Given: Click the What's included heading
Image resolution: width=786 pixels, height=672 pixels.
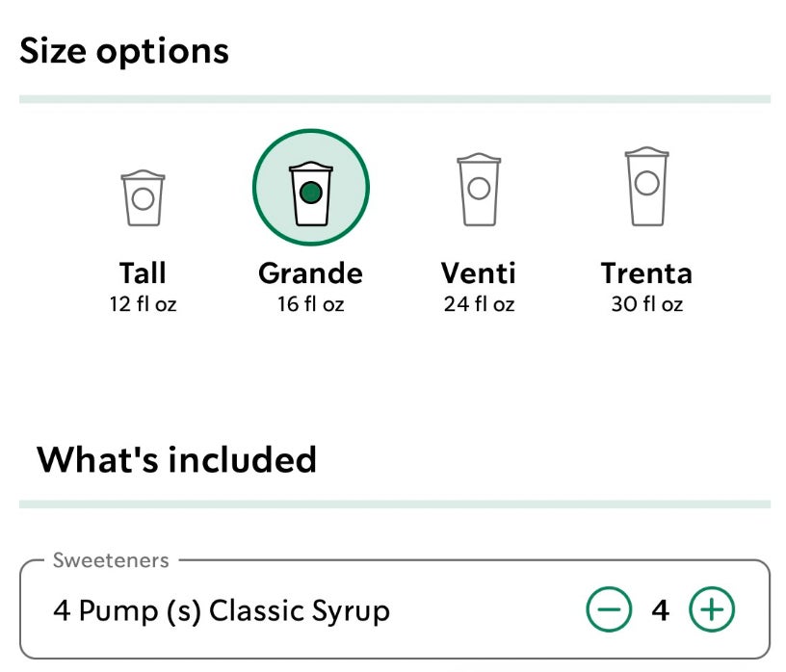Looking at the screenshot, I should [176, 459].
